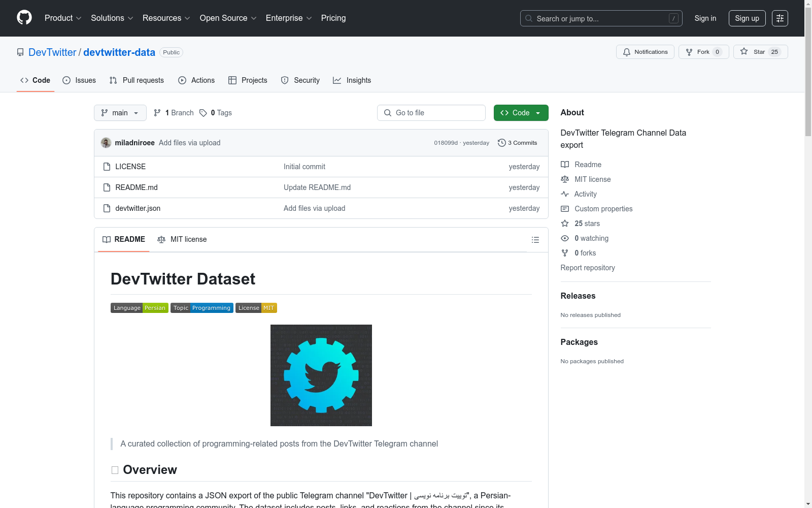This screenshot has width=812, height=508.
Task: Switch to the MIT license file tab
Action: pos(182,239)
